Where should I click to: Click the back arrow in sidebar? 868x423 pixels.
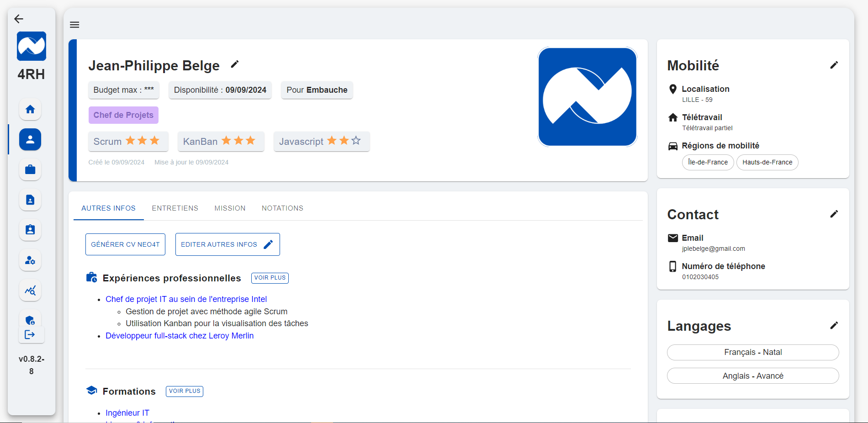[x=19, y=19]
